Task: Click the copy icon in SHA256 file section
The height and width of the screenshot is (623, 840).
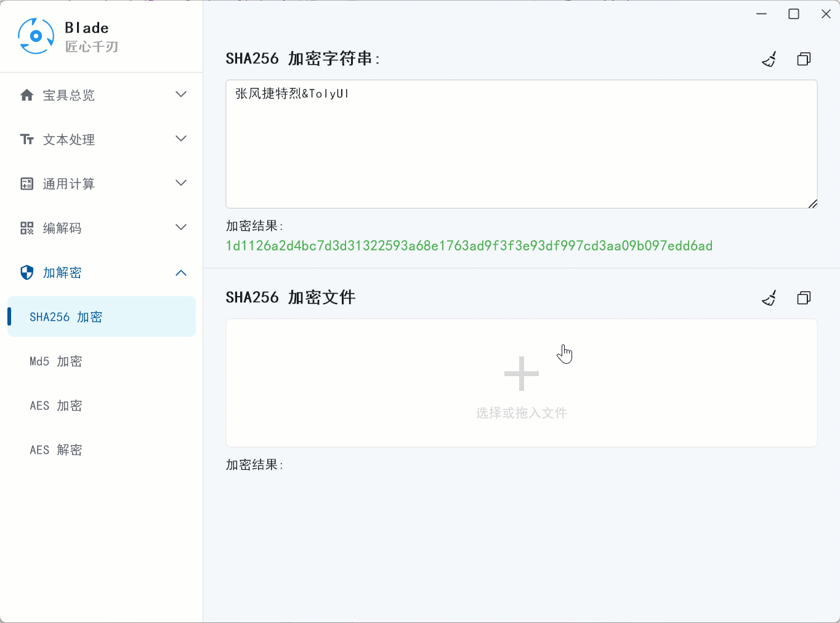Action: coord(804,297)
